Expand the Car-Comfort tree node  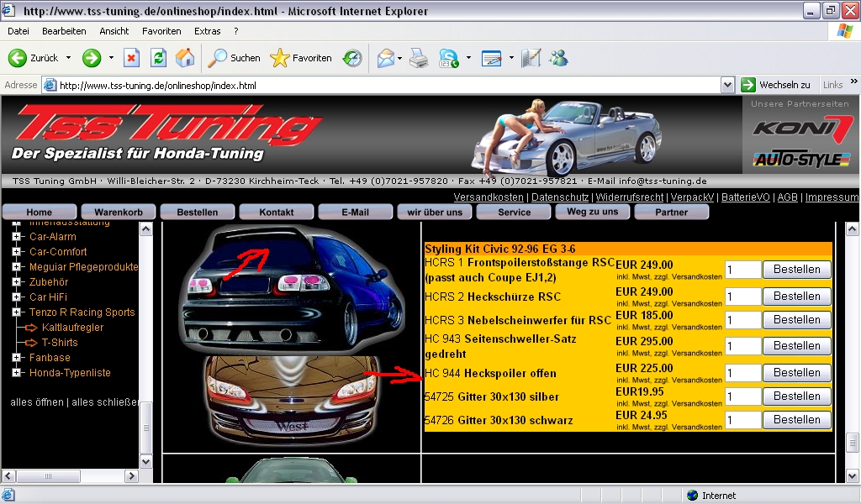[17, 252]
